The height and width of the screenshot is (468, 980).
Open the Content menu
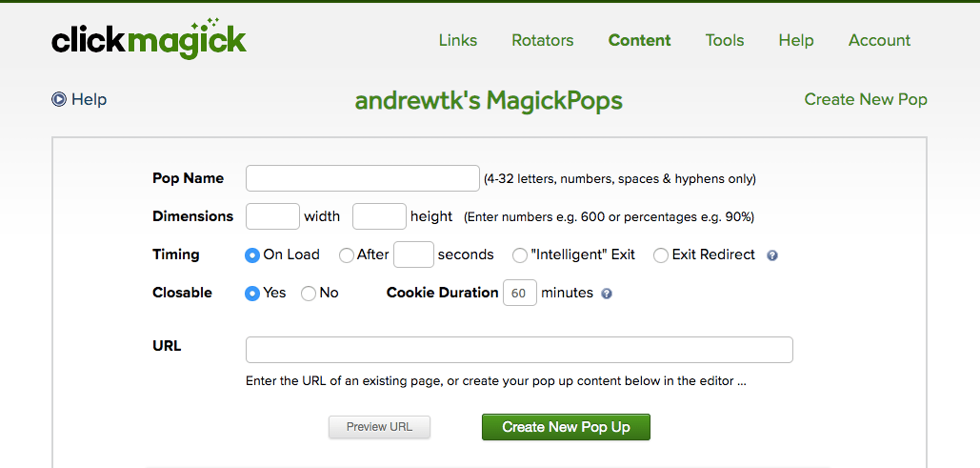click(640, 40)
